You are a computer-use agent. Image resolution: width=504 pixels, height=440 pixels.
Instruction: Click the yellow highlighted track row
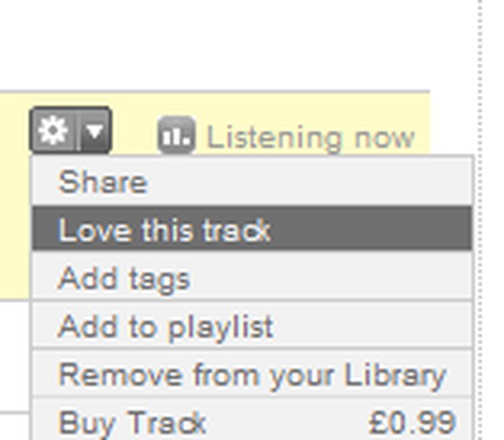click(215, 196)
